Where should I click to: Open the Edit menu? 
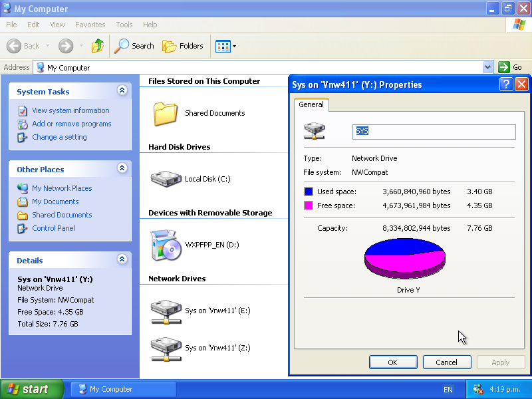33,25
